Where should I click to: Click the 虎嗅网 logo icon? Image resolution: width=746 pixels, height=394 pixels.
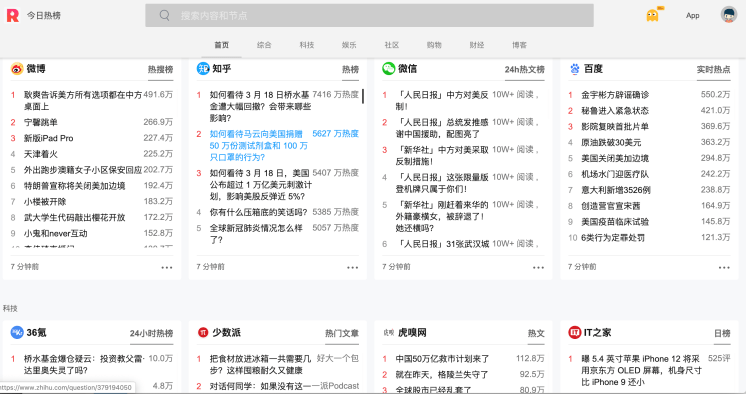coord(389,333)
